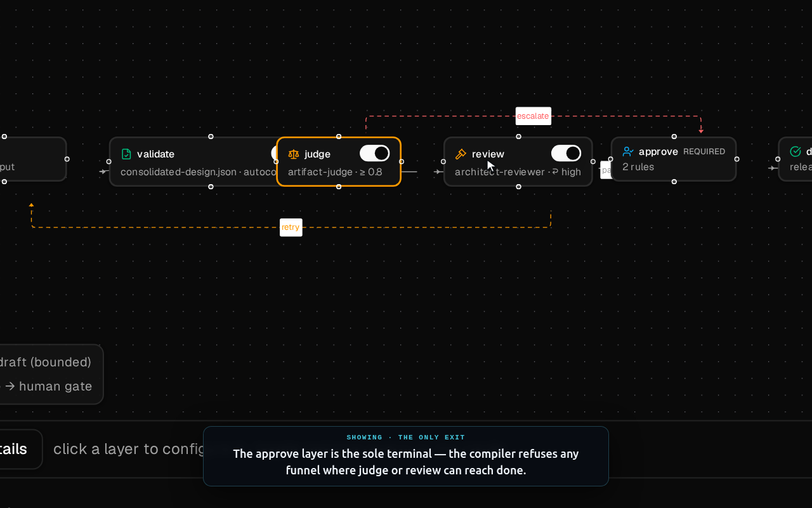This screenshot has width=812, height=508.
Task: Click the REQUIRED badge on the approve node
Action: (x=704, y=152)
